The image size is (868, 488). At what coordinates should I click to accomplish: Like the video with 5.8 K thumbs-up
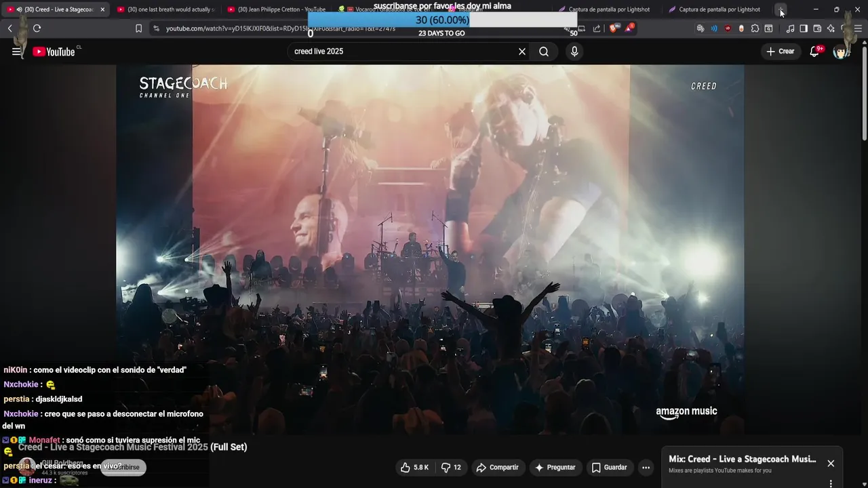(414, 468)
